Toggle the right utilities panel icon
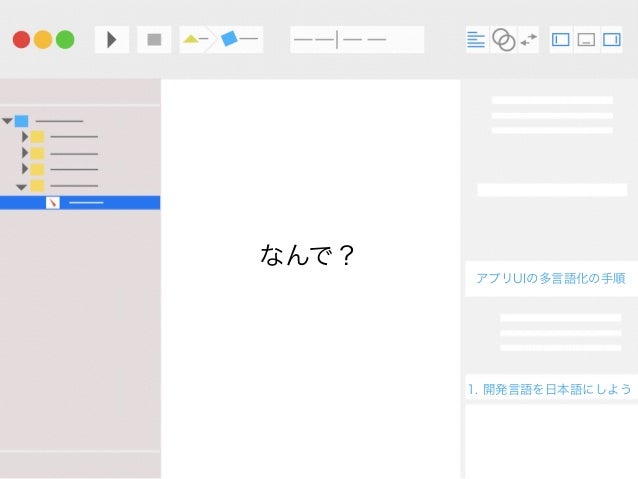This screenshot has width=638, height=479. point(612,39)
